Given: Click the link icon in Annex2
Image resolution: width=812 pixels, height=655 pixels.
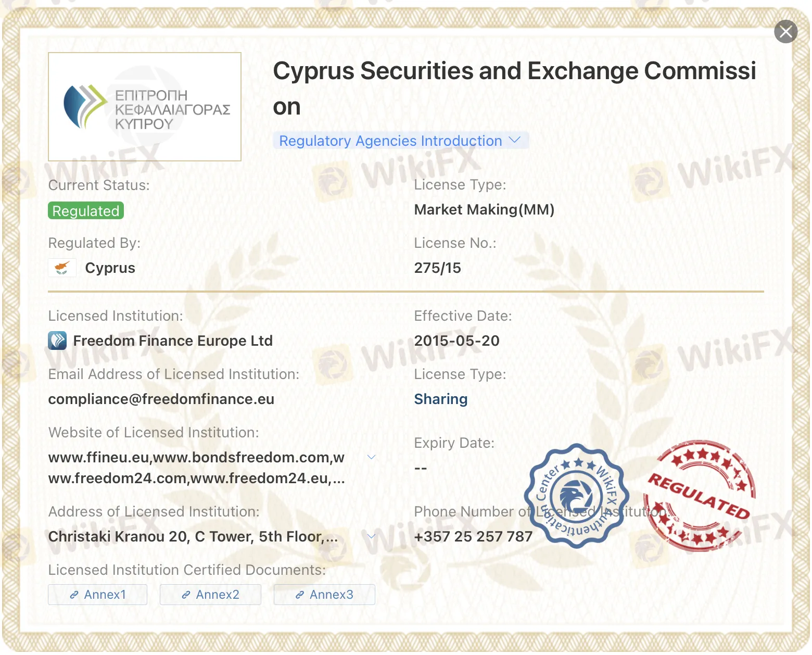Looking at the screenshot, I should pos(186,595).
